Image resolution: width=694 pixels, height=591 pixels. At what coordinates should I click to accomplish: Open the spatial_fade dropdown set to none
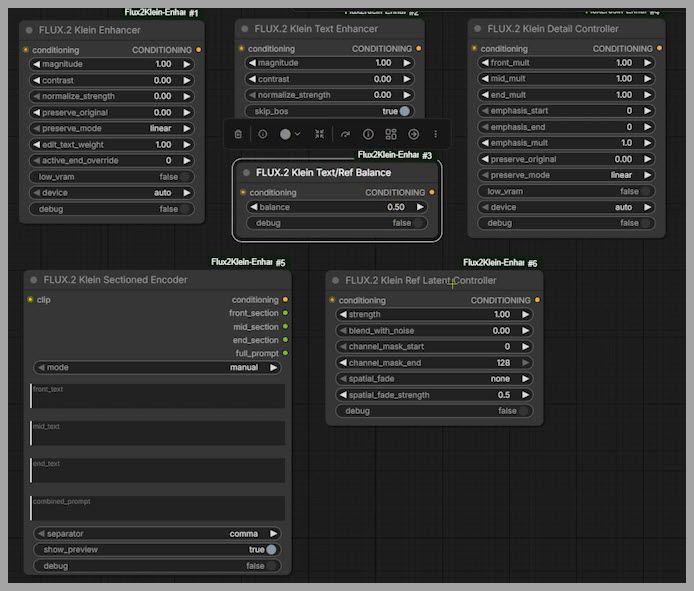tap(434, 379)
